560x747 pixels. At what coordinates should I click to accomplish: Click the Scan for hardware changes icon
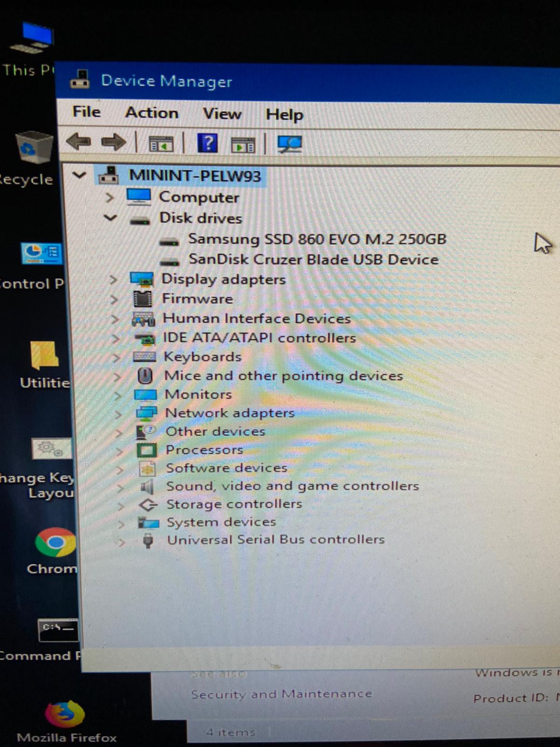(x=289, y=144)
